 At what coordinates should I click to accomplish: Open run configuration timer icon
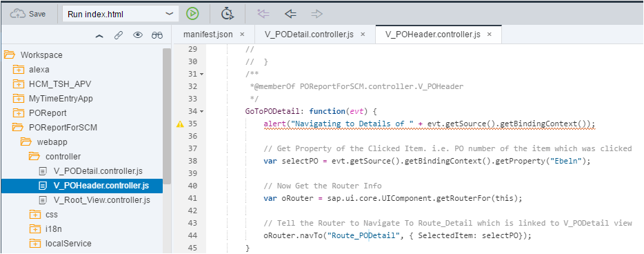coord(228,14)
